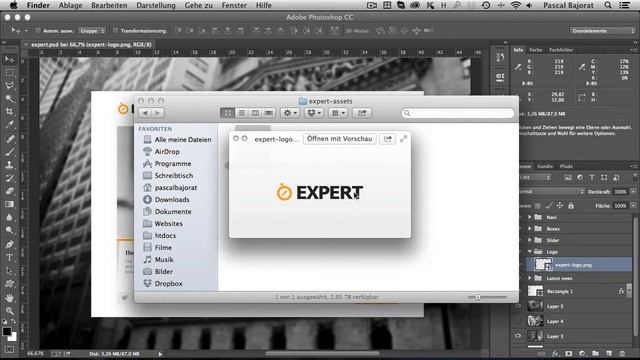Viewport: 640px width, 360px height.
Task: Click the Finder share button in toolbar
Action: click(x=362, y=113)
